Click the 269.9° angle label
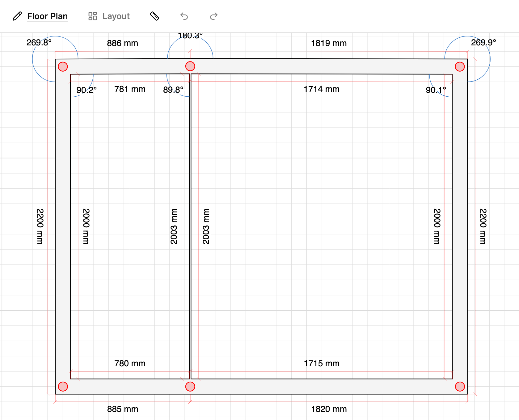519x420 pixels. click(x=483, y=43)
